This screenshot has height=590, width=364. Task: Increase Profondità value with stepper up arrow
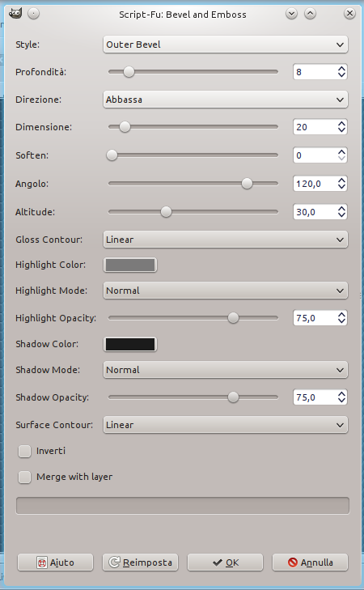[341, 69]
